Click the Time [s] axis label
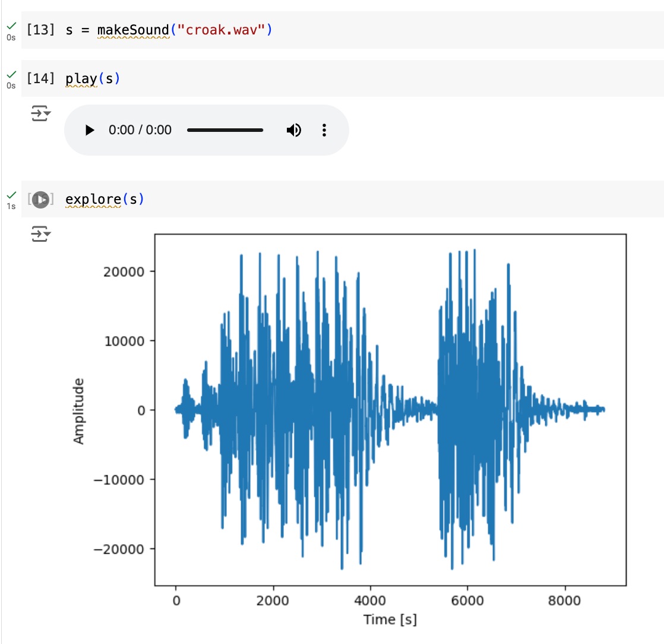Image resolution: width=664 pixels, height=644 pixels. pos(390,620)
